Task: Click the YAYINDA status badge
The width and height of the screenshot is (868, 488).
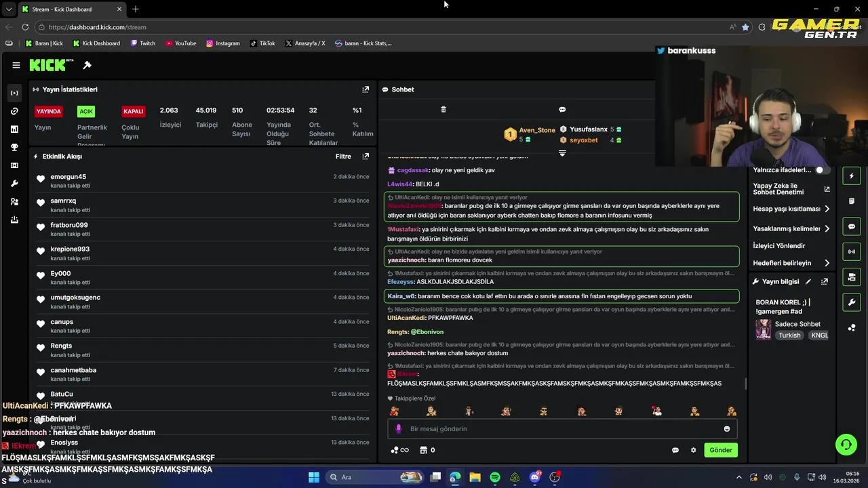Action: pyautogui.click(x=49, y=111)
